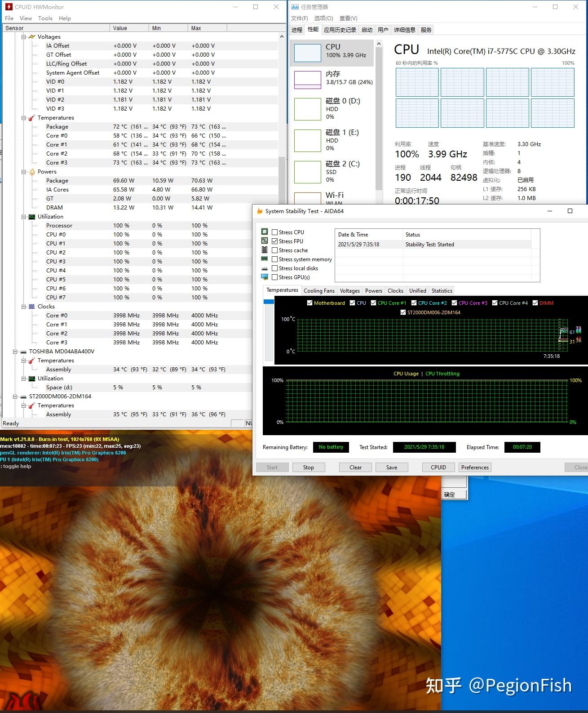The image size is (588, 713).
Task: Click the Clear button in AIDA64
Action: click(356, 468)
